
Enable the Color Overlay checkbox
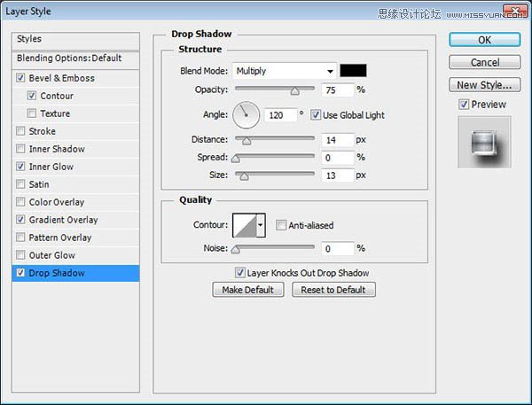point(20,202)
